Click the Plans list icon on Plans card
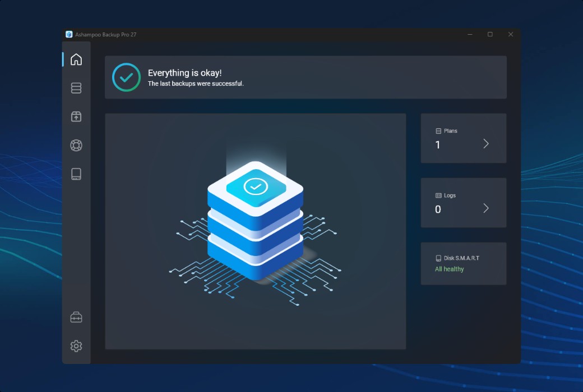 click(438, 130)
